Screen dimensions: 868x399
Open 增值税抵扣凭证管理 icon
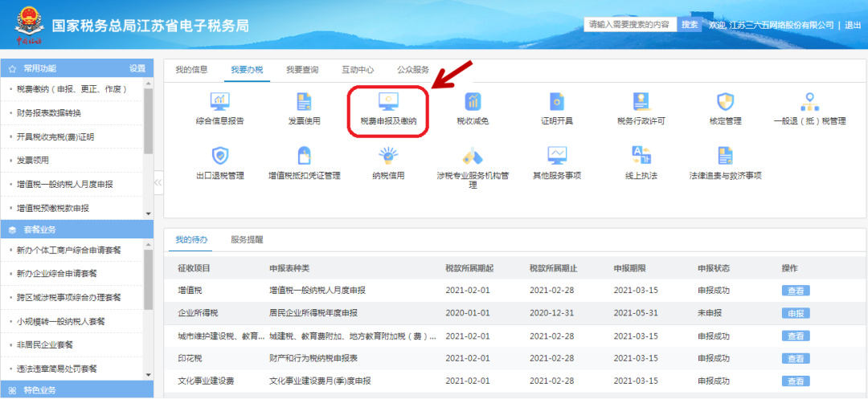(x=305, y=155)
